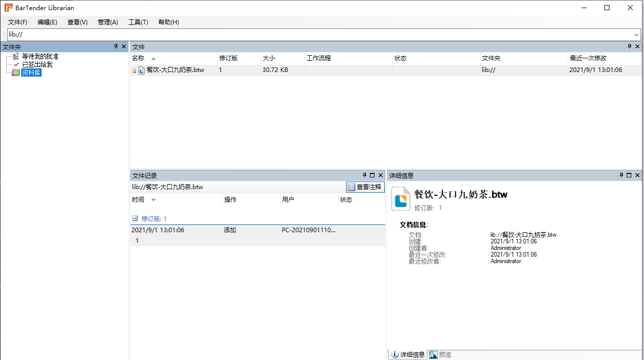Maximize the 文件记录 panel
644x360 pixels.
coord(372,175)
